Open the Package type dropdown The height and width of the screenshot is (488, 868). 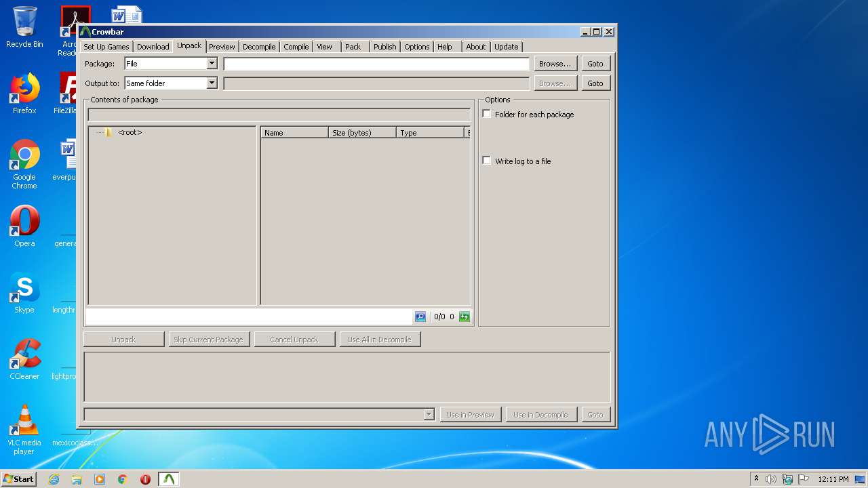(212, 63)
